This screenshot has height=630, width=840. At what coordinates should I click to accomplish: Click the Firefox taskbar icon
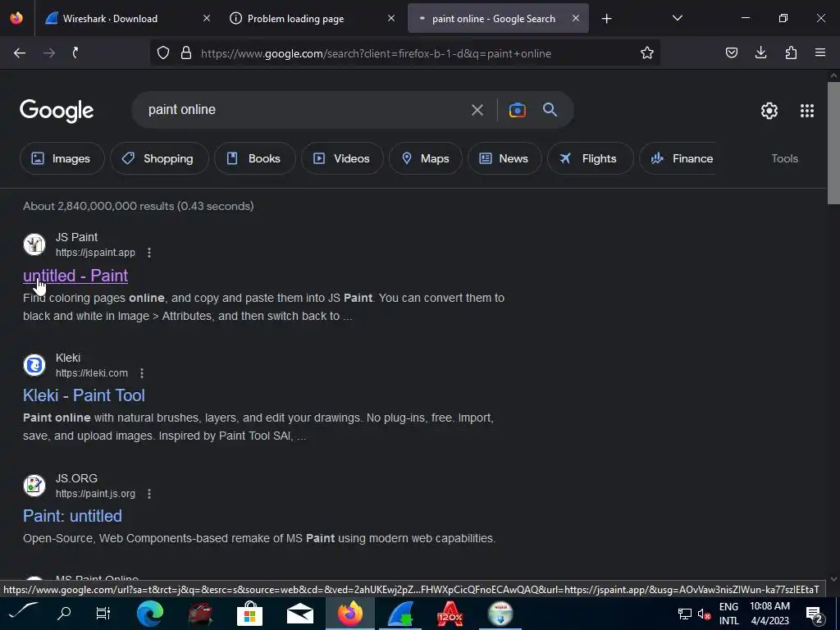[x=350, y=614]
